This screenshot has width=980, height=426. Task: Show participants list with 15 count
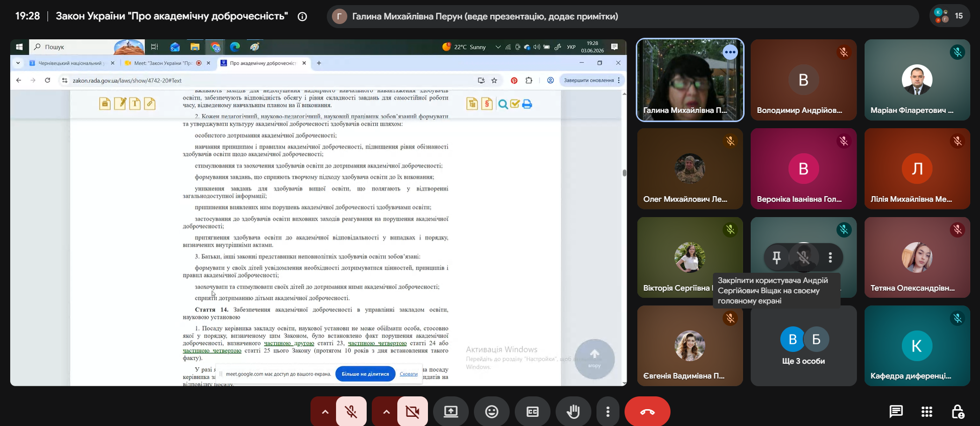coord(949,16)
